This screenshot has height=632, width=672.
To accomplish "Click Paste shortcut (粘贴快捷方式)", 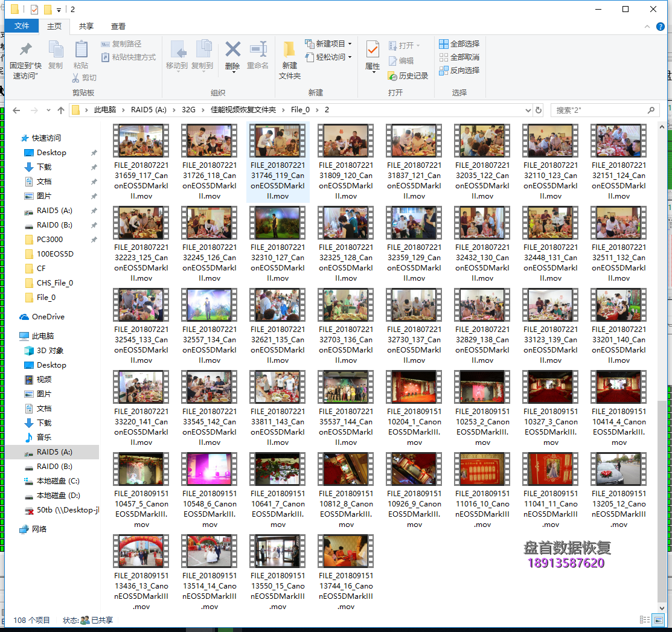I will 129,57.
